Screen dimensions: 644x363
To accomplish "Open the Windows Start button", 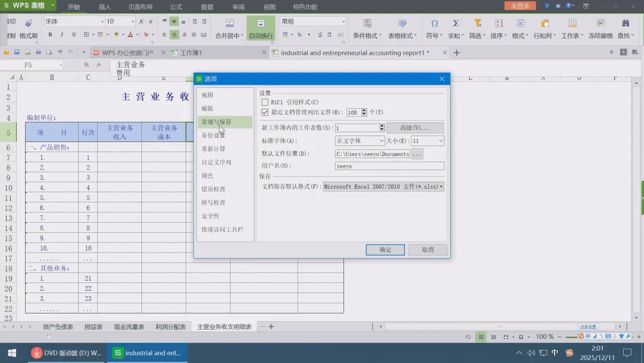I will click(12, 353).
